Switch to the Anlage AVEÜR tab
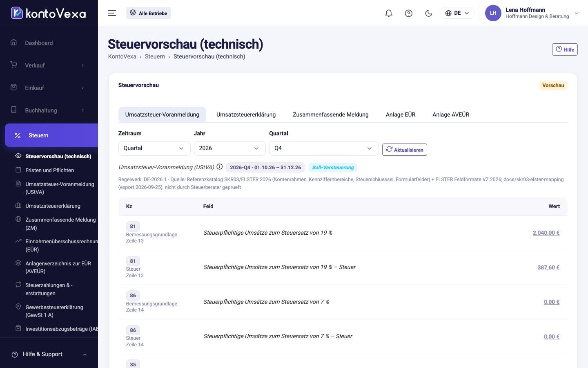This screenshot has width=588, height=368. (x=451, y=114)
